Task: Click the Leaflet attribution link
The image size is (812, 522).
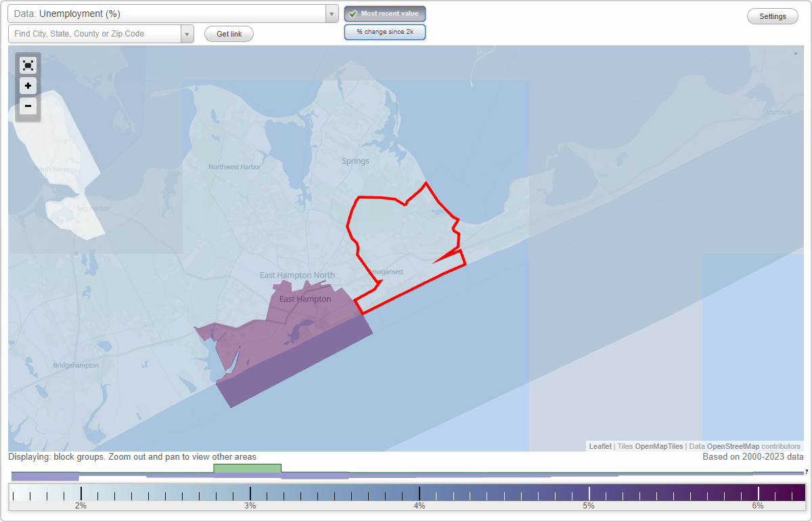Action: (x=599, y=446)
